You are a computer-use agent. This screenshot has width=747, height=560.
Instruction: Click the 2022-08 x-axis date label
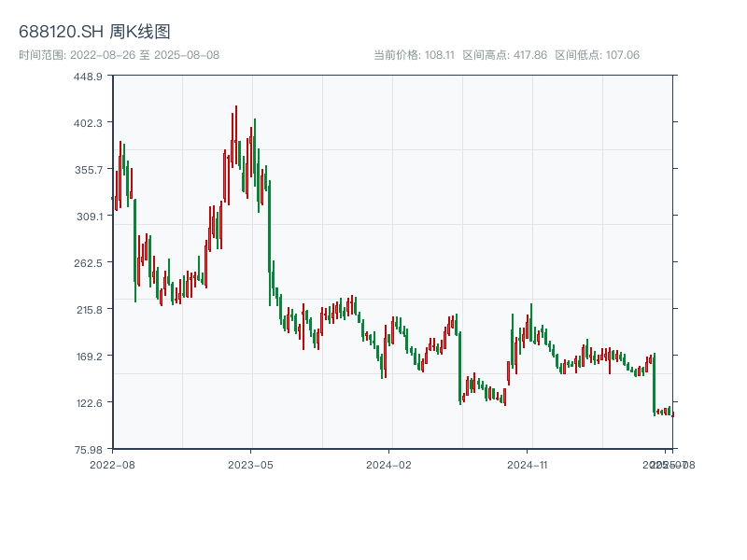click(112, 464)
